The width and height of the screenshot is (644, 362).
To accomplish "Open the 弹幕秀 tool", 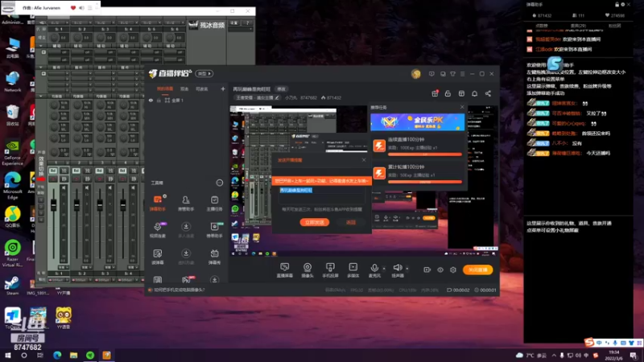I will coord(214,256).
